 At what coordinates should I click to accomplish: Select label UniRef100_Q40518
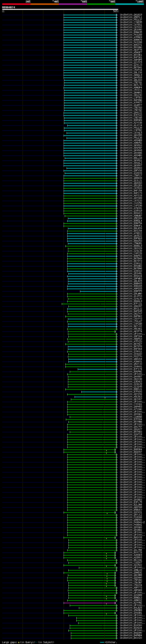click(131, 77)
